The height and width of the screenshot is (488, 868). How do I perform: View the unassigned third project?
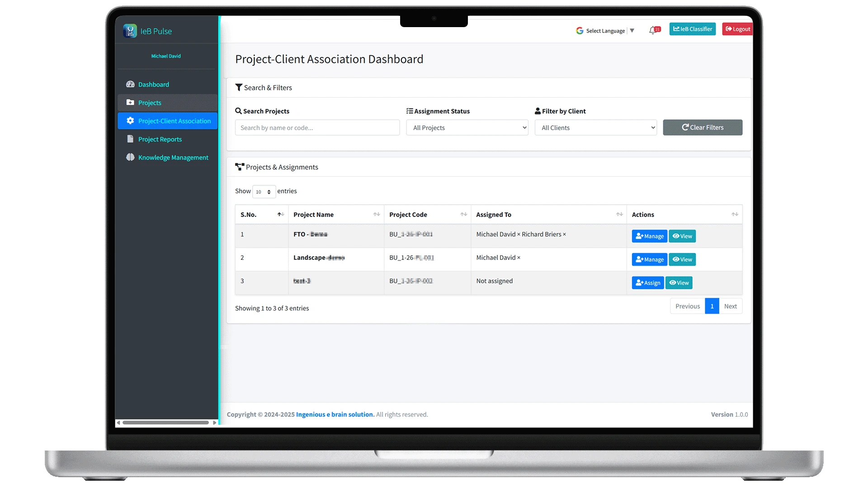tap(679, 283)
